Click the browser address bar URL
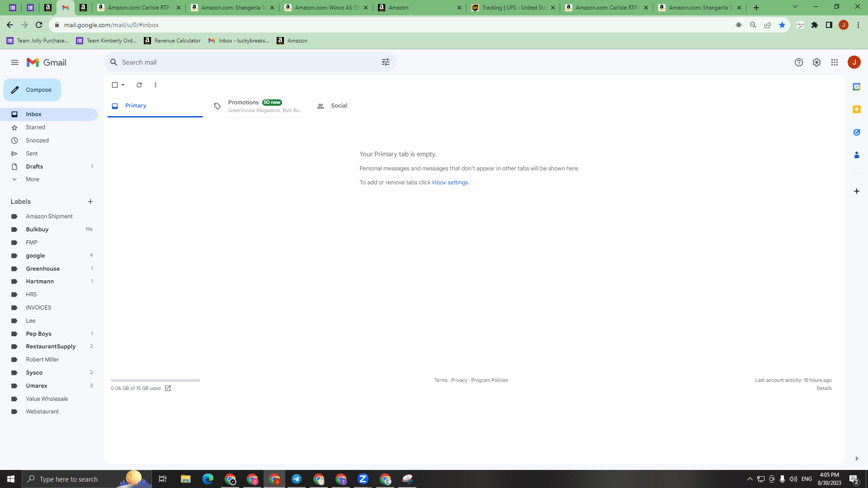Screen dimensions: 868x488 (x=111, y=25)
